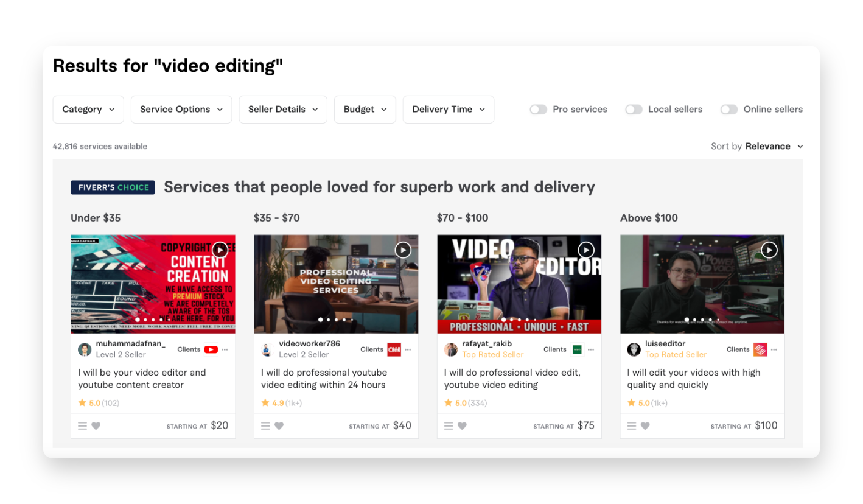The width and height of the screenshot is (863, 504).
Task: Open videoworker786 seller profile link
Action: pos(310,344)
